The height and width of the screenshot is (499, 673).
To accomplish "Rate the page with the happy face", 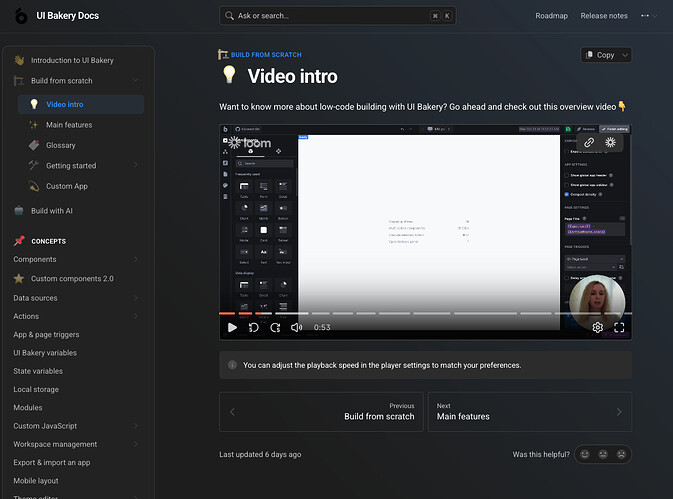I will pyautogui.click(x=585, y=454).
